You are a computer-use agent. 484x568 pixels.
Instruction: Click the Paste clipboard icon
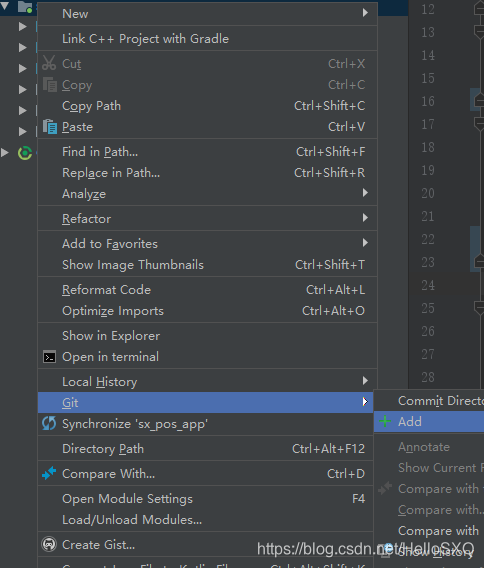click(x=50, y=127)
